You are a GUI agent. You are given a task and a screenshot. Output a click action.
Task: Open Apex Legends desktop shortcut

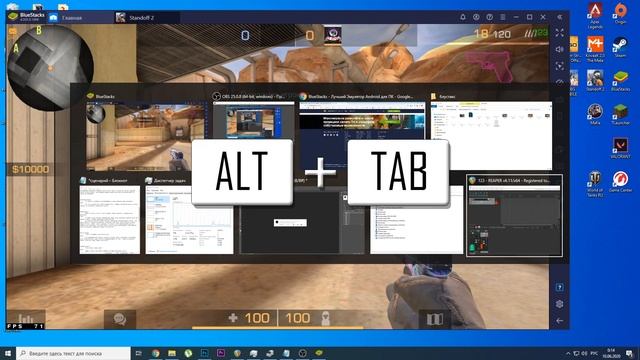595,16
